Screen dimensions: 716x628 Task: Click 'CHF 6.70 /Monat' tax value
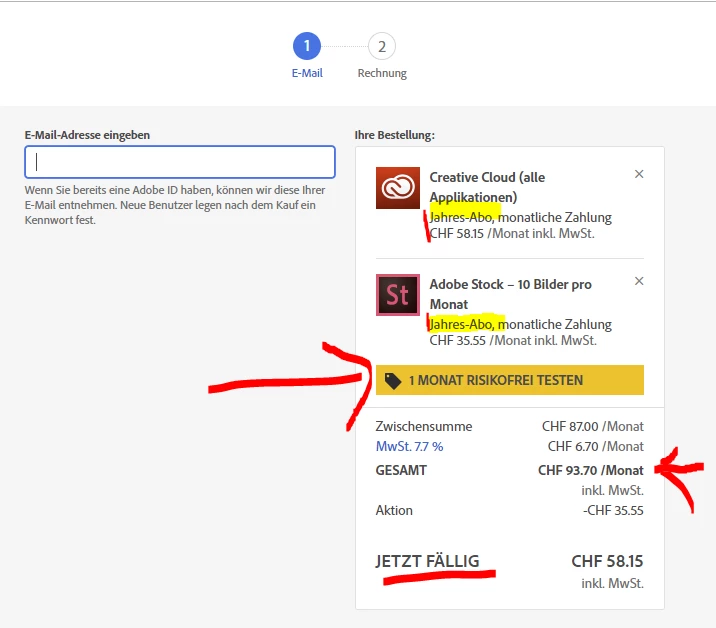coord(595,446)
